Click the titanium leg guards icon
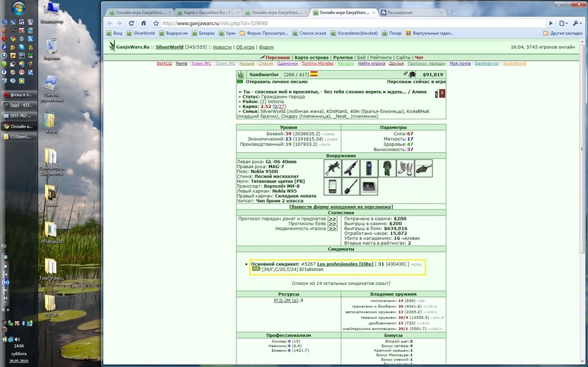This screenshot has height=367, width=588. coord(405,168)
